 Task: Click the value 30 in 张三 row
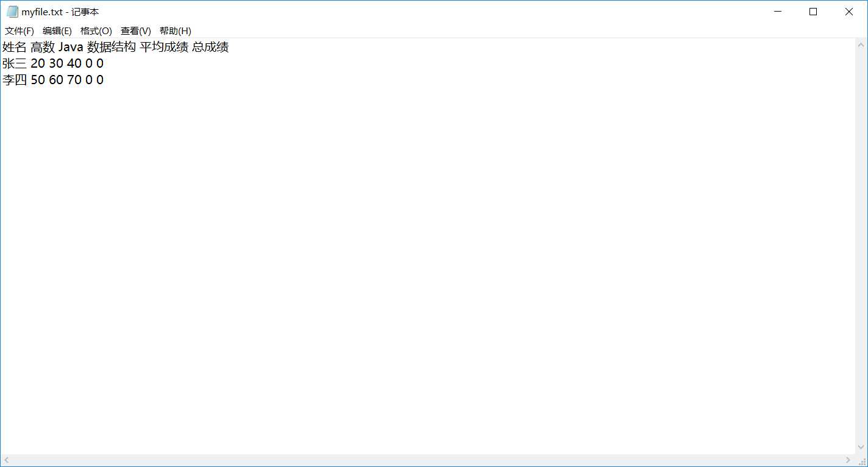(x=56, y=63)
